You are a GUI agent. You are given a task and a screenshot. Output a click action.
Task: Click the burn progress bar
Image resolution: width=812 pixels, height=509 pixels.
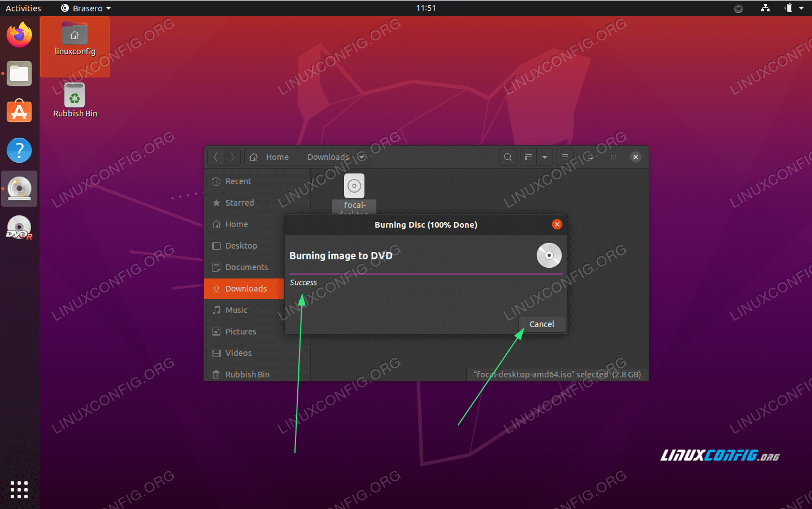(x=426, y=273)
